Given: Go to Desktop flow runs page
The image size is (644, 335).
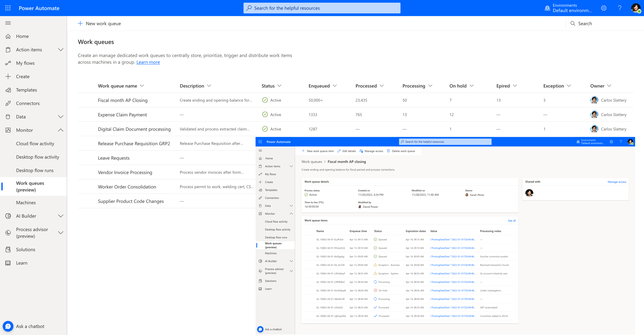Looking at the screenshot, I should [x=35, y=171].
